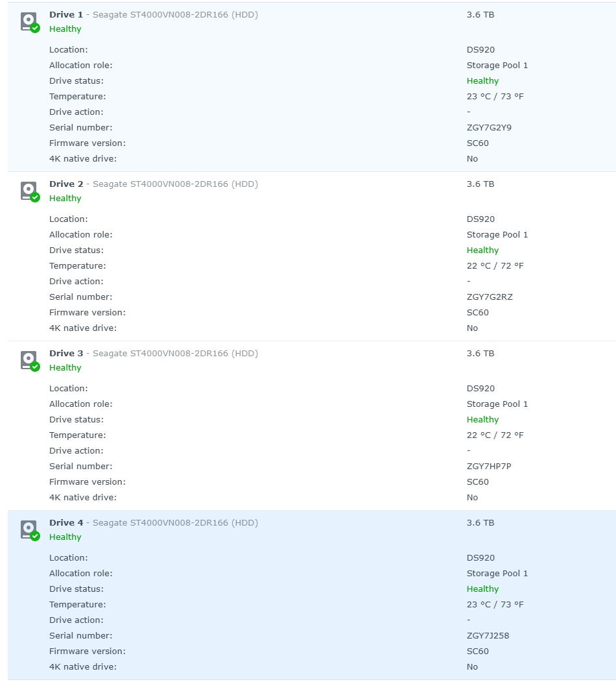Click the Drive 1 disk icon
Viewport: 616px width, 682px height.
[x=29, y=21]
